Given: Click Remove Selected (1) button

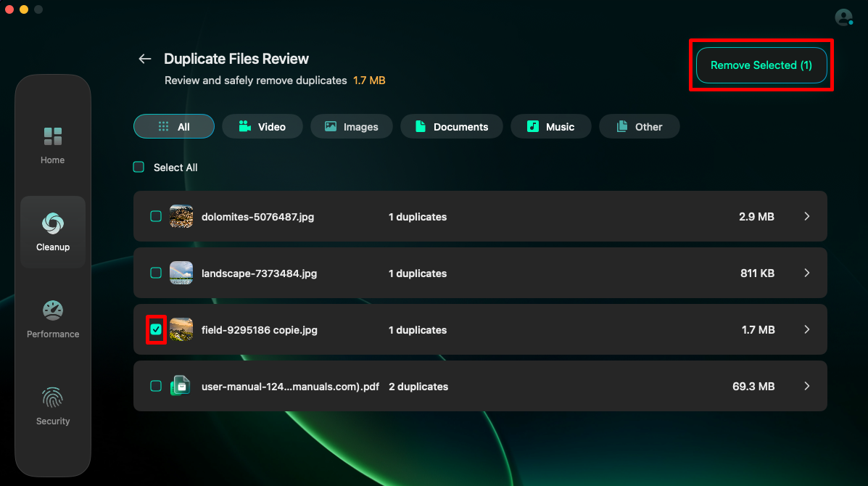Looking at the screenshot, I should coord(761,65).
